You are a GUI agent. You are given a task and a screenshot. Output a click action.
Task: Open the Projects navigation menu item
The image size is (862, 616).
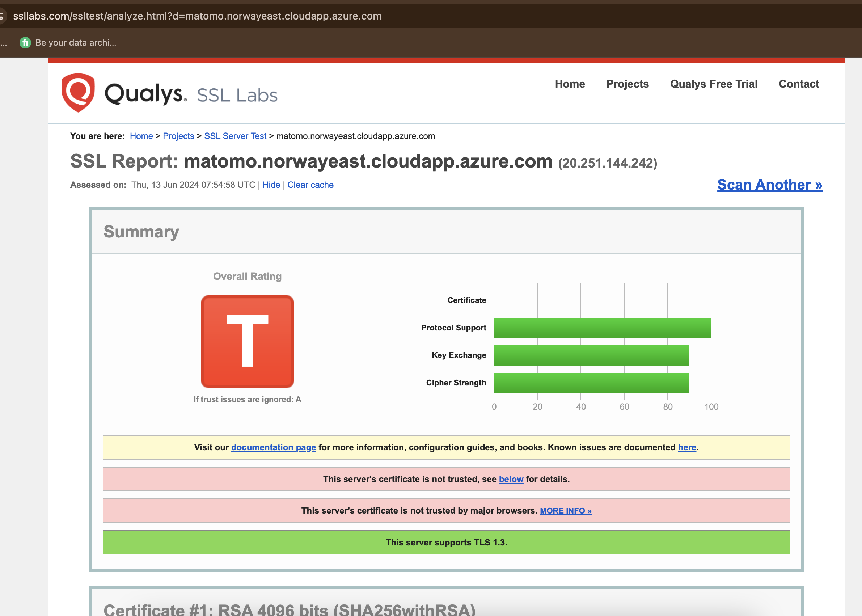(627, 84)
